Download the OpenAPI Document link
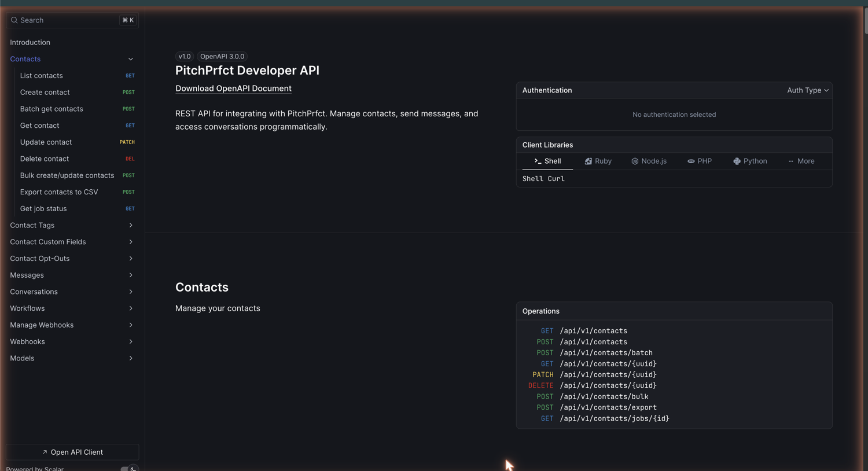This screenshot has height=471, width=868. point(233,89)
